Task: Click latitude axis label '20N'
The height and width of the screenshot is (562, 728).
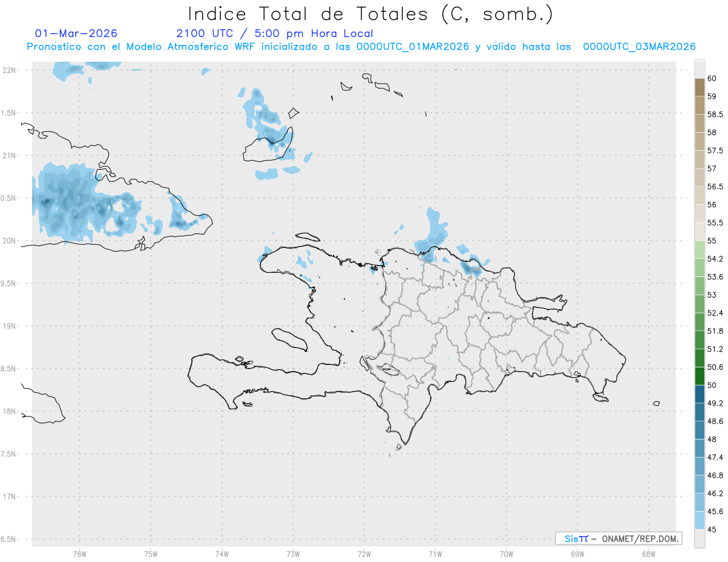Action: [x=9, y=241]
